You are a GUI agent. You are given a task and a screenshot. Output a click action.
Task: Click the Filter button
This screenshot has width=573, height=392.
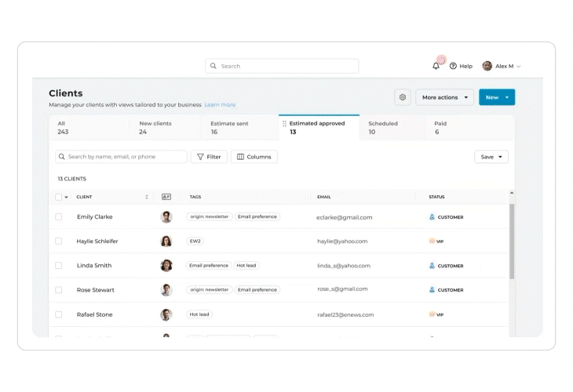coord(209,157)
